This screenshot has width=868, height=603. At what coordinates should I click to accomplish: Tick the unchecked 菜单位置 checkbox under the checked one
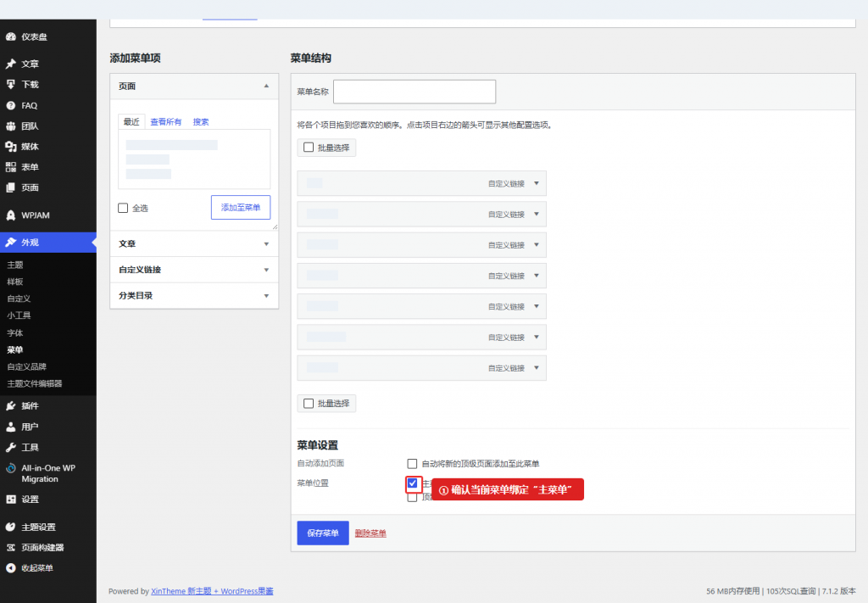[x=412, y=497]
